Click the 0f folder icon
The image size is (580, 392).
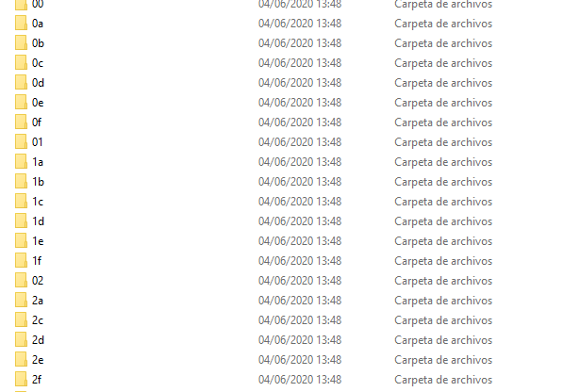click(x=21, y=122)
